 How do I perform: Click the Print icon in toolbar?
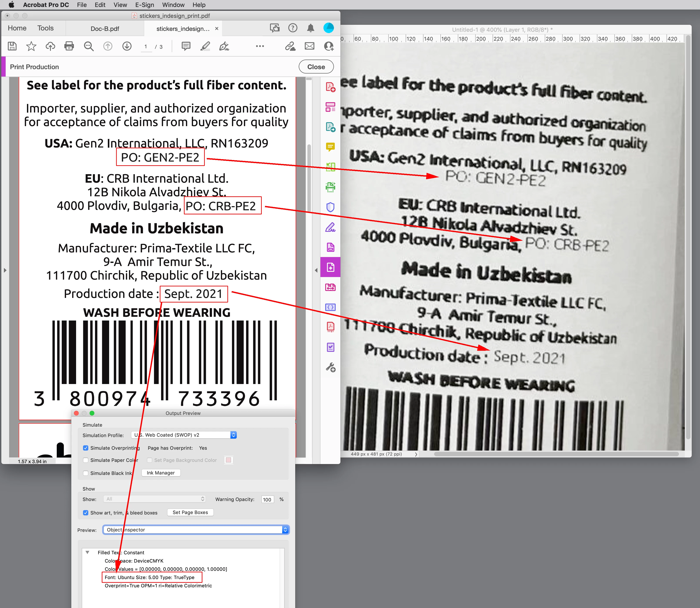click(x=69, y=46)
